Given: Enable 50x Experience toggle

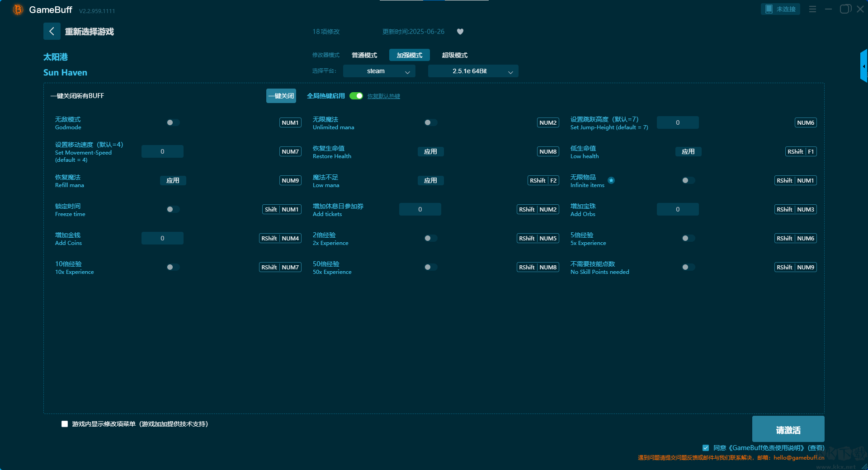Looking at the screenshot, I should 430,267.
